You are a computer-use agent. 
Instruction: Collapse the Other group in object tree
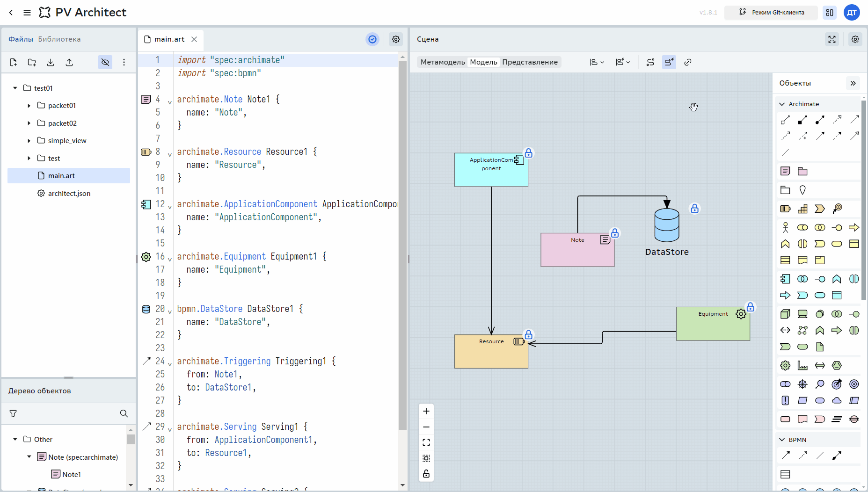click(15, 439)
